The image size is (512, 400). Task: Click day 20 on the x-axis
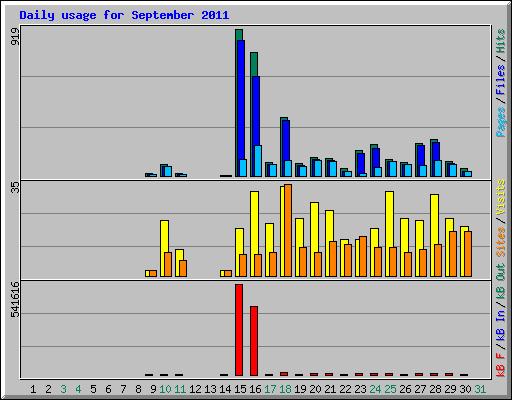(x=315, y=389)
